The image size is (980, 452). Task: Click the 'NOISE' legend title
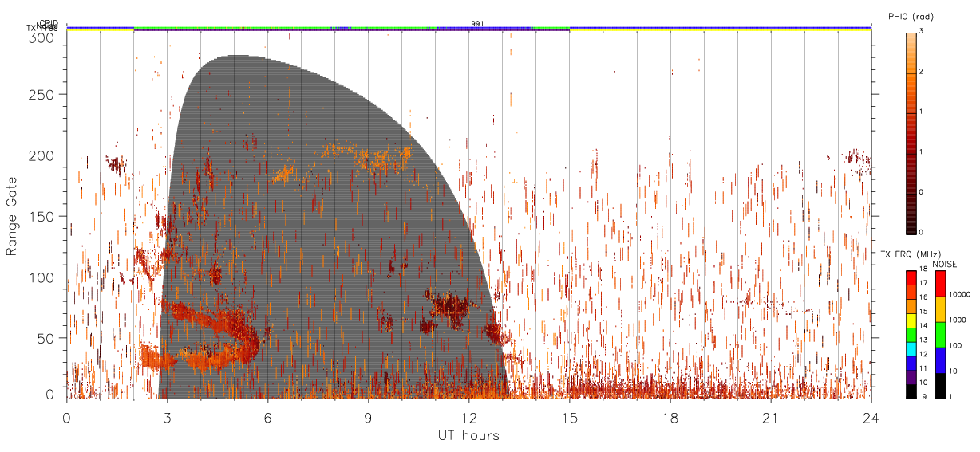tap(944, 264)
